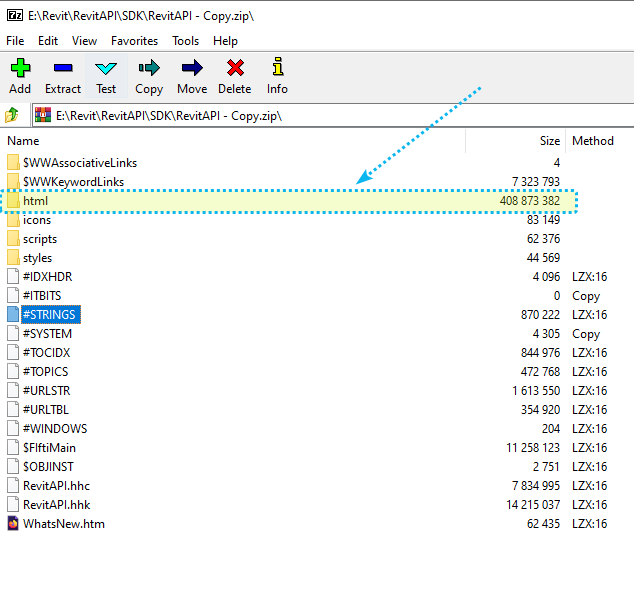Viewport: 634px width, 592px height.
Task: Sort the list by Size column header
Action: point(549,141)
